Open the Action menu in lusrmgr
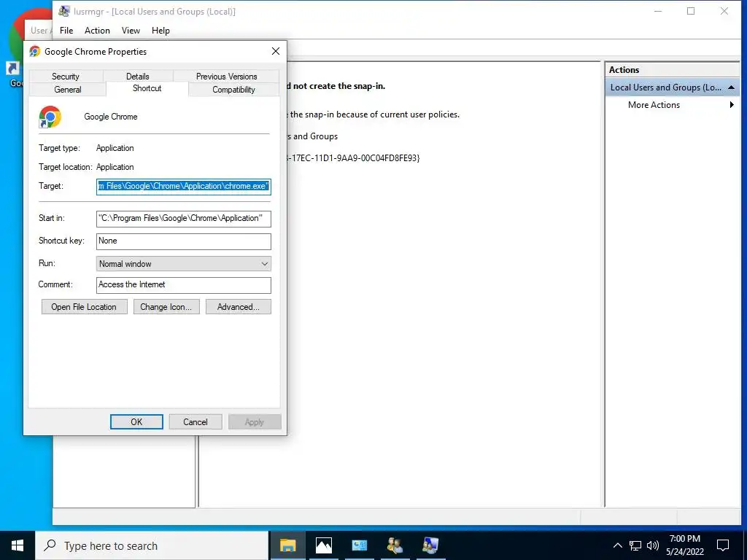This screenshot has height=560, width=747. (x=97, y=31)
